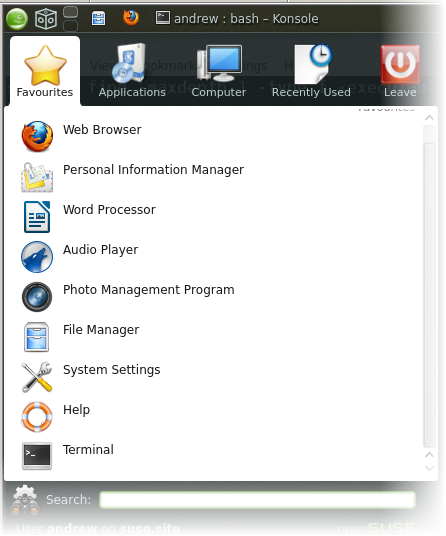Viewport: 446px width, 536px height.
Task: Click the scroll-up arrow at top of list scrollbar
Action: [x=429, y=118]
